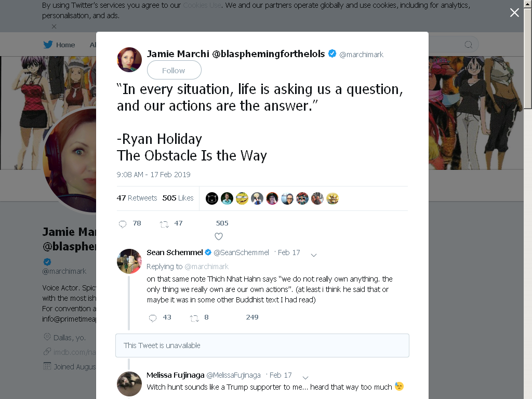Screen dimensions: 532x399
Task: View the 505 Likes list
Action: pos(178,198)
